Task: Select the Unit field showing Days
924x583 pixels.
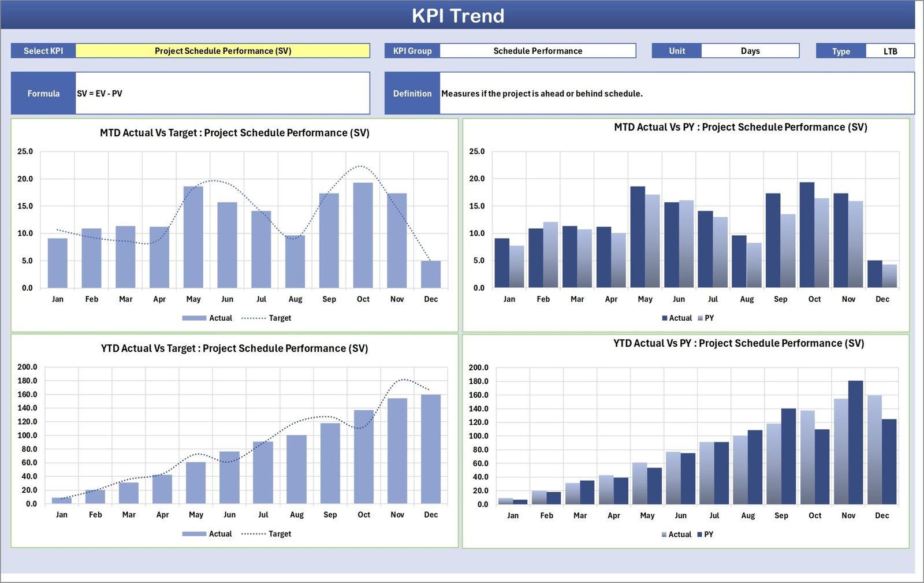Action: click(x=750, y=51)
